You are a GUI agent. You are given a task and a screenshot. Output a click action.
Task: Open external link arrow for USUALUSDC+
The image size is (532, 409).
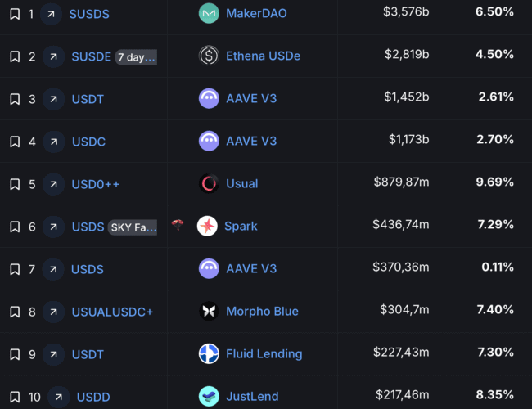tap(53, 312)
